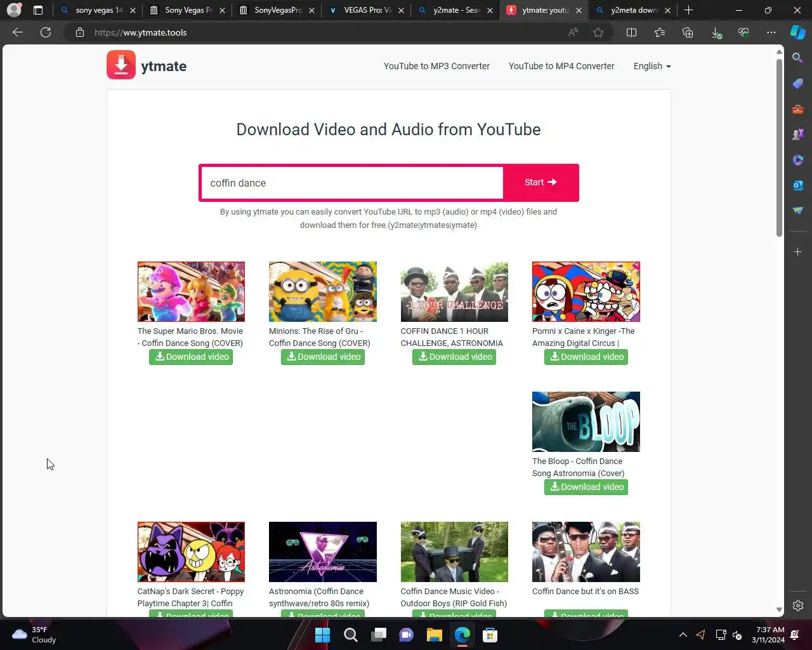Open the sidebar Outlook icon
Viewport: 812px width, 650px height.
798,185
